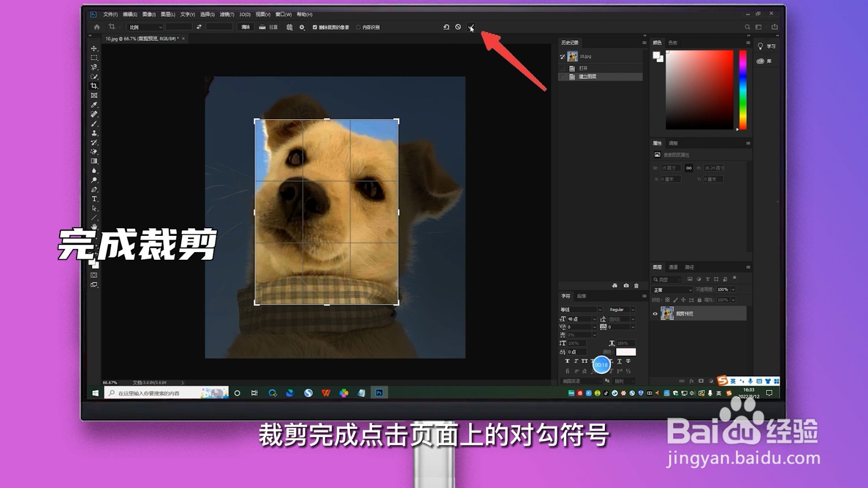
Task: Cancel the current crop operation
Action: coord(458,27)
